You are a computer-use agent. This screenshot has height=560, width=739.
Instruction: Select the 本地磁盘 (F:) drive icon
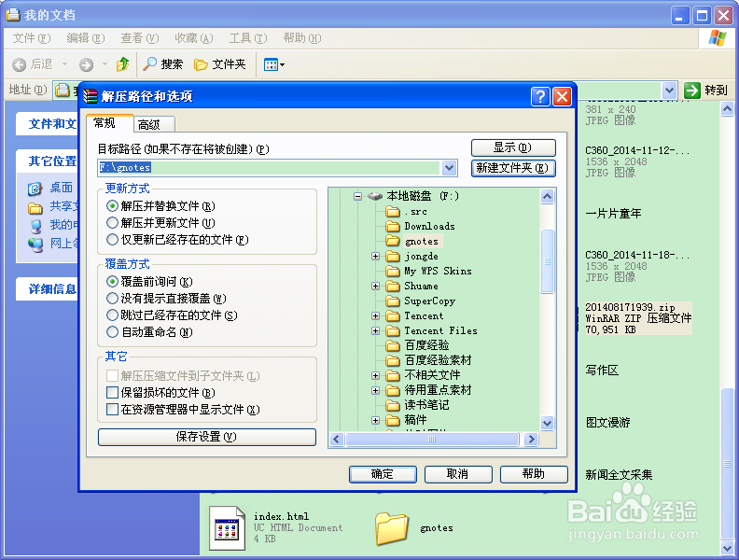[x=375, y=196]
